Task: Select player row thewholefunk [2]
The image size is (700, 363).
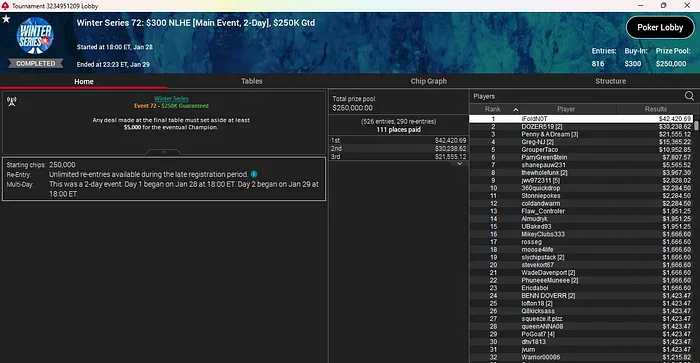Action: 581,172
